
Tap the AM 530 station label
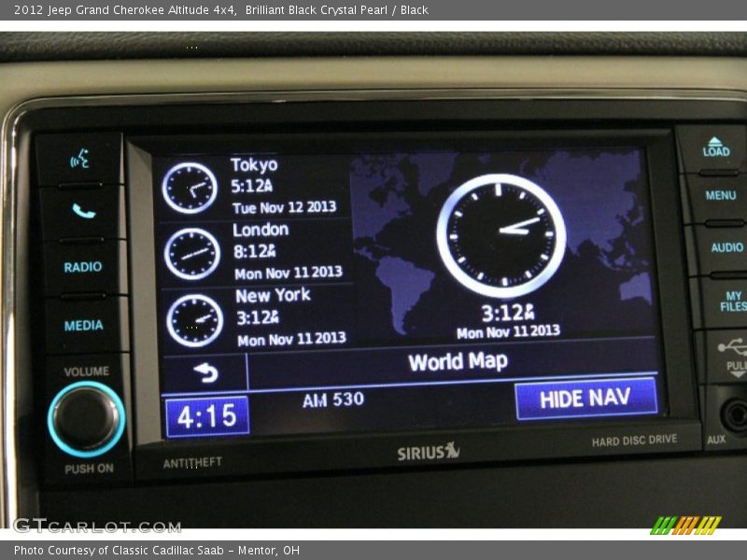point(333,400)
